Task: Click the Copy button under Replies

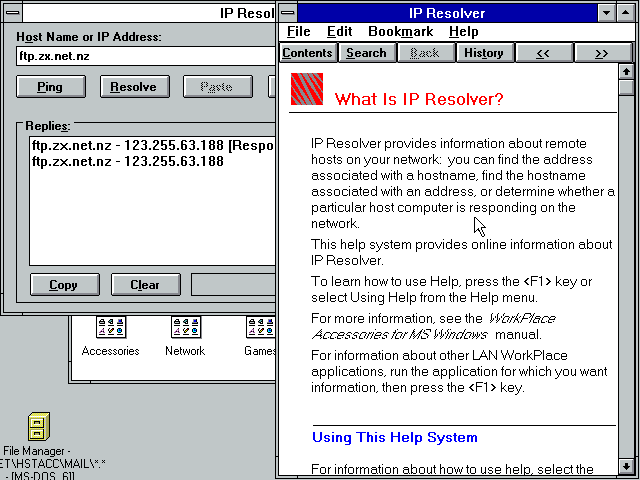Action: tap(64, 284)
